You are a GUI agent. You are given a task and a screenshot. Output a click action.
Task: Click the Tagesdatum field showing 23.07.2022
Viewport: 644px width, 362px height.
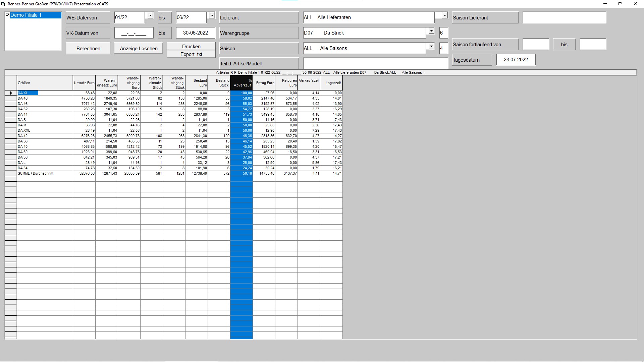point(516,59)
